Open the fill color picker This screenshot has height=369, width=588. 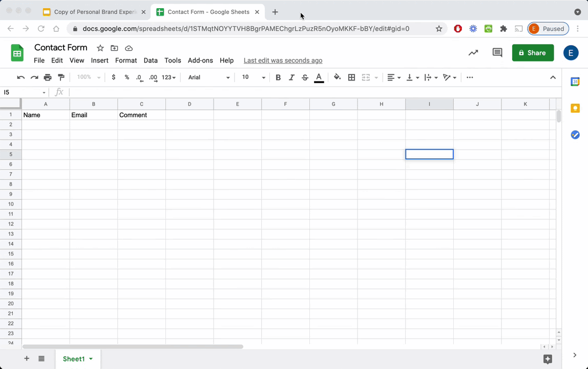tap(337, 77)
